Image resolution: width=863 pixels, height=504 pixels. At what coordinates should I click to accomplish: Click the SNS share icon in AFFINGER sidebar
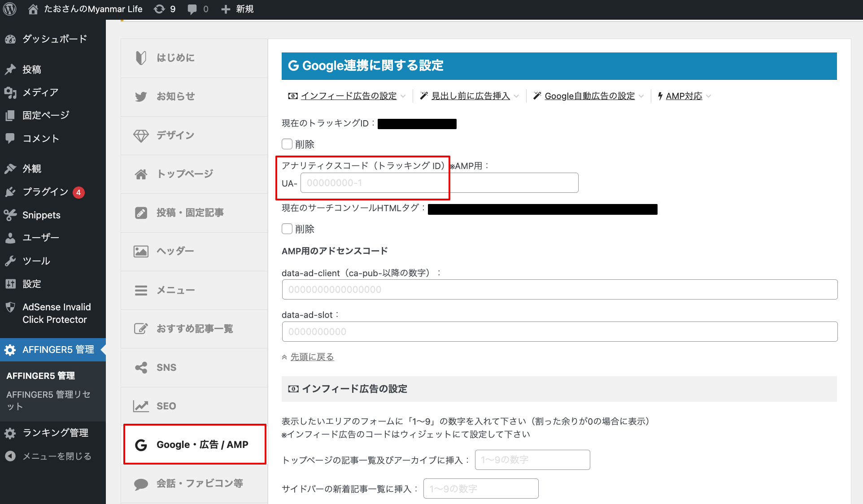point(141,367)
